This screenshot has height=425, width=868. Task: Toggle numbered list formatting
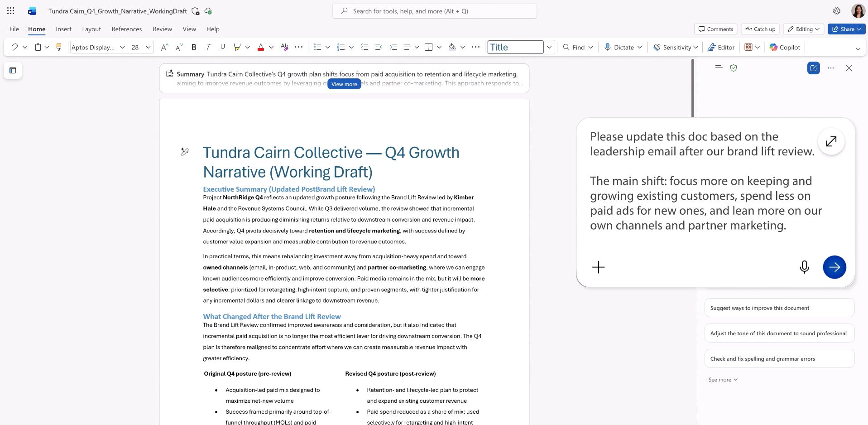pos(341,47)
